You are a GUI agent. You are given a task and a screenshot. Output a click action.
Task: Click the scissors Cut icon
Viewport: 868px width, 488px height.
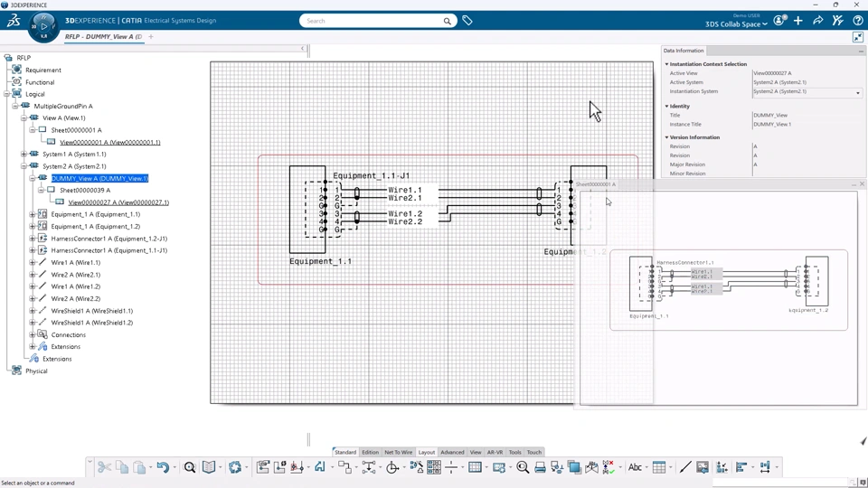(105, 467)
